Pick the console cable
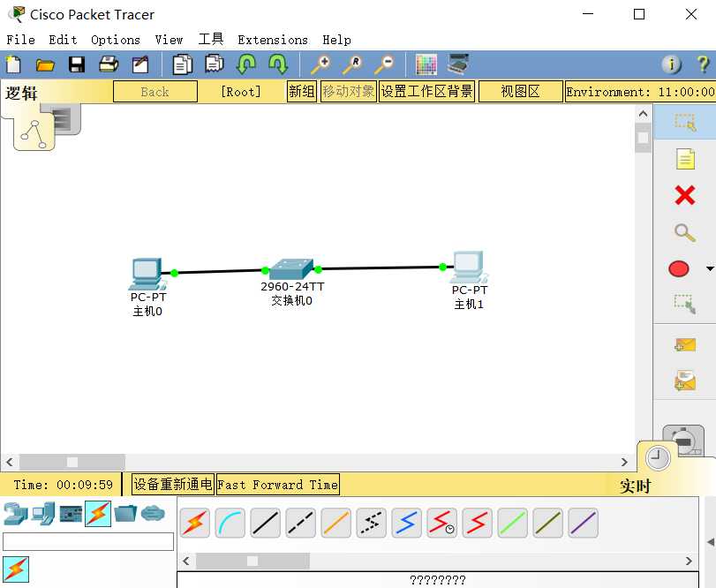This screenshot has width=716, height=588. pyautogui.click(x=230, y=523)
